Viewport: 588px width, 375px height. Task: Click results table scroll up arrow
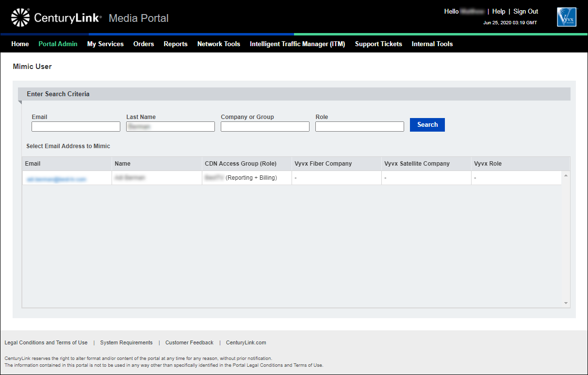(x=566, y=175)
